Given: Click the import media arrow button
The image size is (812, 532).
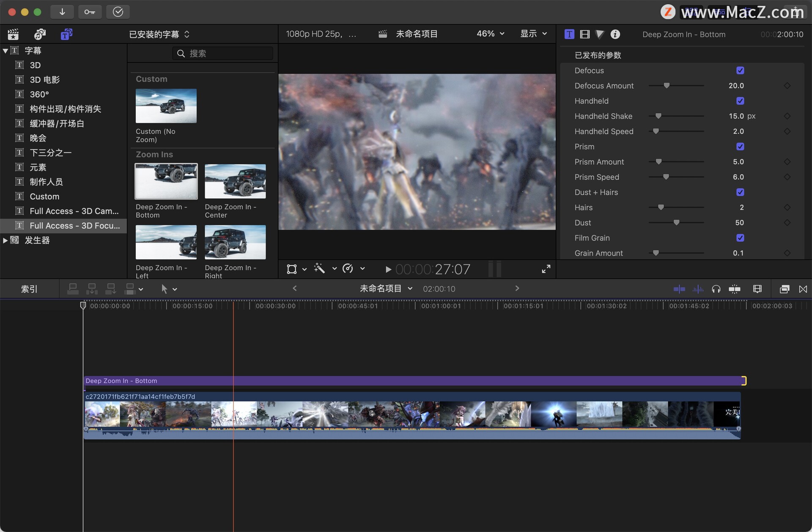Looking at the screenshot, I should click(x=62, y=12).
